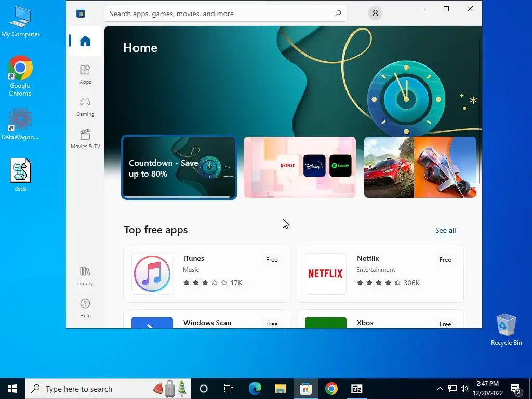532x399 pixels.
Task: Click the See all link
Action: click(445, 230)
